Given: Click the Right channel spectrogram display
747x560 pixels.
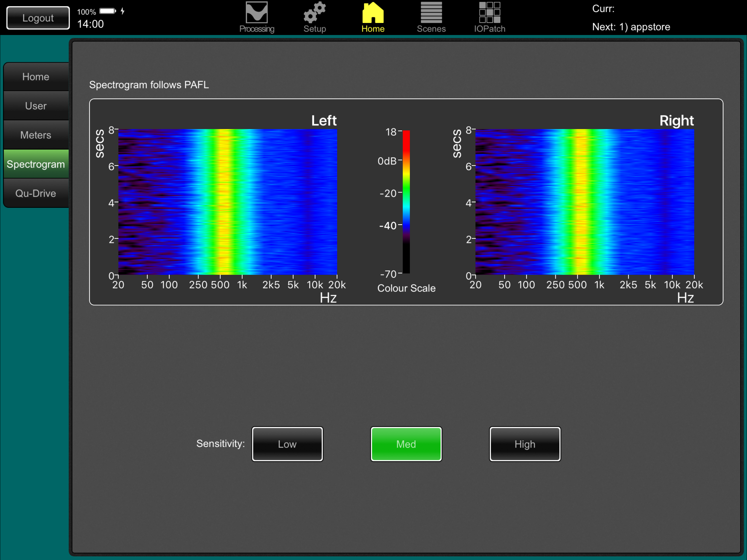Looking at the screenshot, I should (x=585, y=202).
